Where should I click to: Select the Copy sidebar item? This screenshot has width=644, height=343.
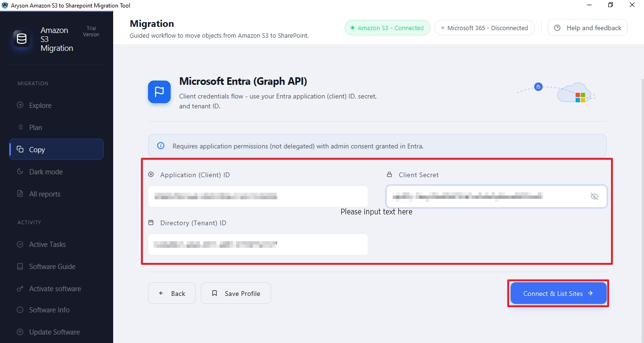[x=56, y=149]
